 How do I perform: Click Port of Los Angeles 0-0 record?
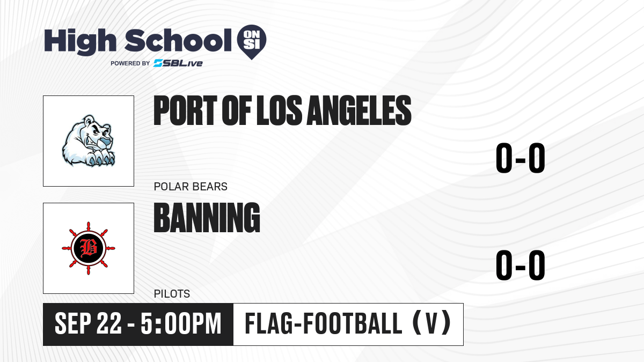pyautogui.click(x=520, y=159)
